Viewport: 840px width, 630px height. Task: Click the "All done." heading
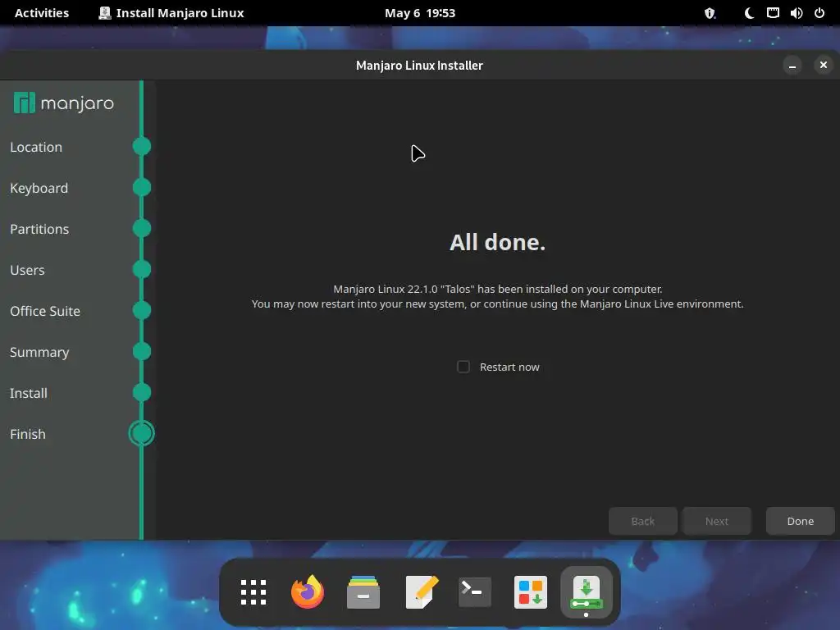(x=497, y=243)
